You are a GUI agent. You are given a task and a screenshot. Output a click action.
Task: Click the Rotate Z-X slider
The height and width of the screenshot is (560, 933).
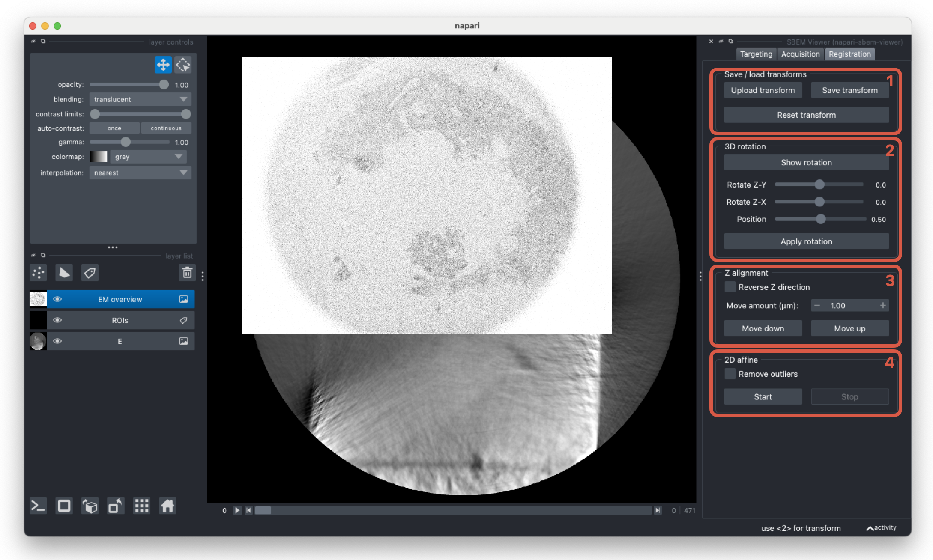819,202
